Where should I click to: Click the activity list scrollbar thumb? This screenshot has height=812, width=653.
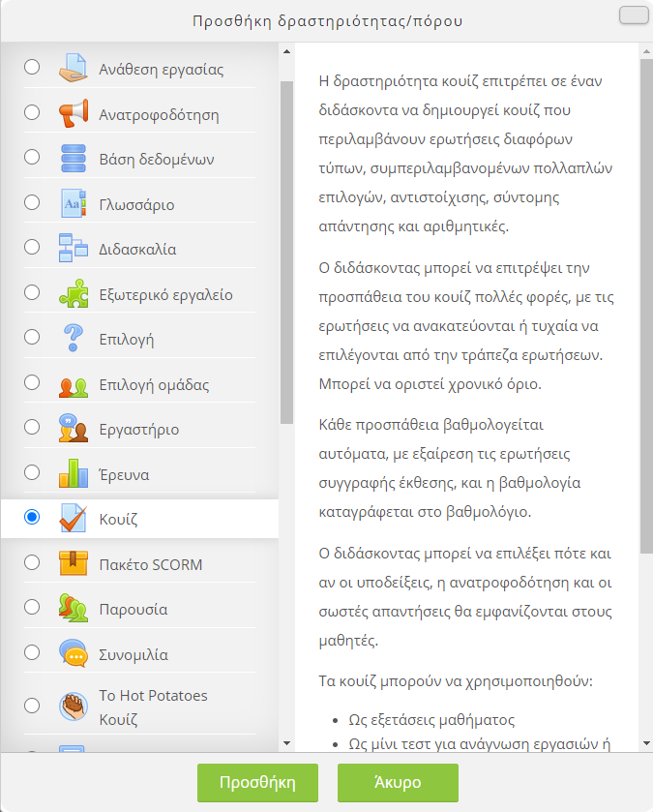point(286,253)
